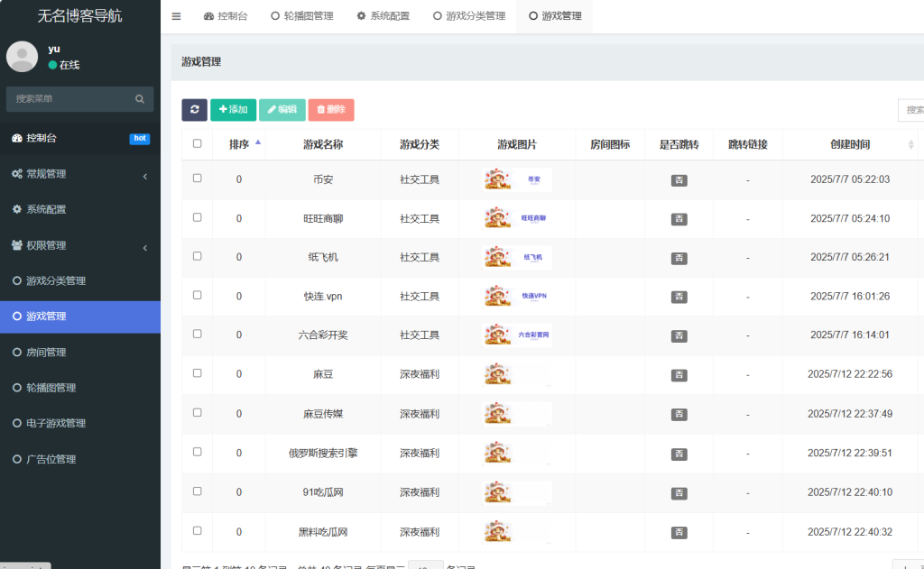This screenshot has height=569, width=924.
Task: Toggle sorting on the 创建时间 column
Action: tap(852, 144)
